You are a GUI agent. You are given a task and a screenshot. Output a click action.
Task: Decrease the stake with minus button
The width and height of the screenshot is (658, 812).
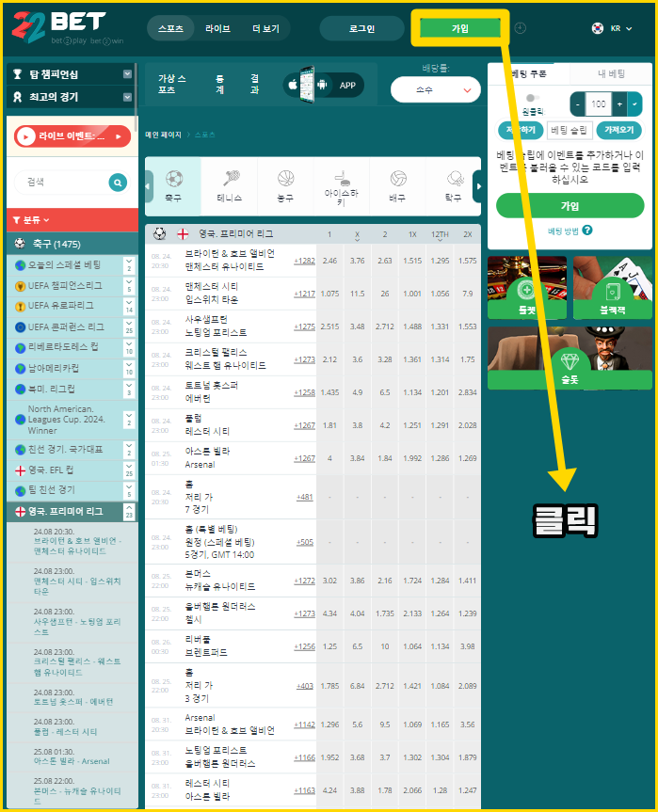click(x=578, y=104)
